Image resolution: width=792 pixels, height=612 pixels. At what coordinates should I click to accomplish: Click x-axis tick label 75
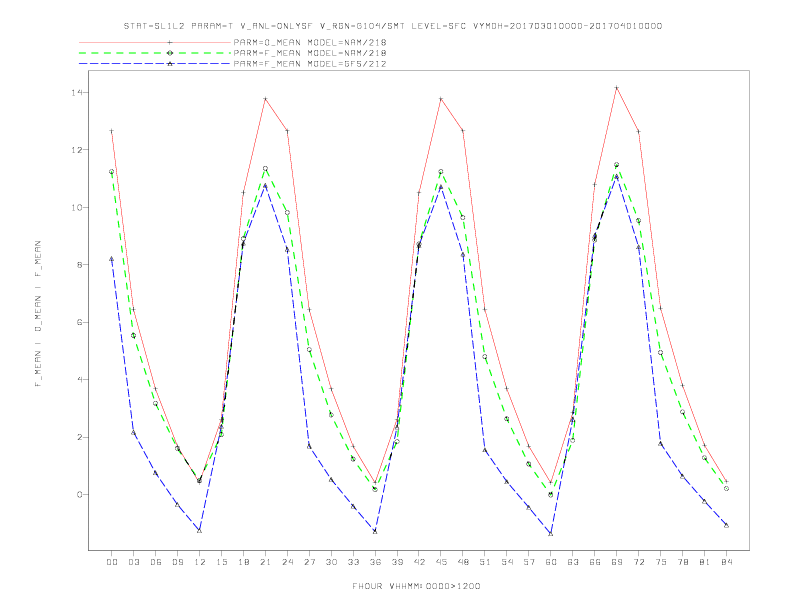(x=661, y=562)
